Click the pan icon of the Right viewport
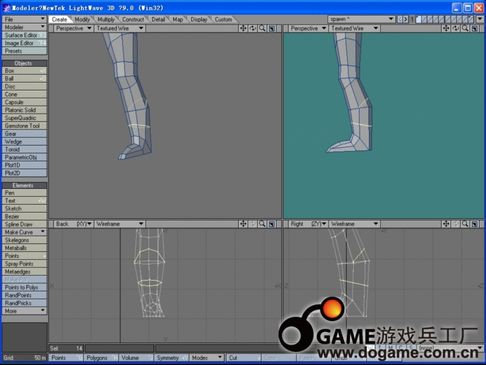 [x=446, y=224]
